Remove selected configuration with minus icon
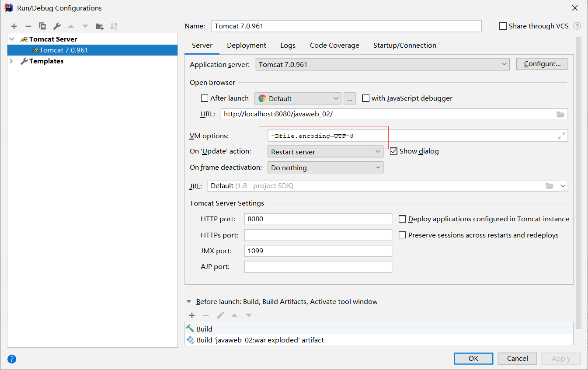This screenshot has height=370, width=588. point(28,26)
